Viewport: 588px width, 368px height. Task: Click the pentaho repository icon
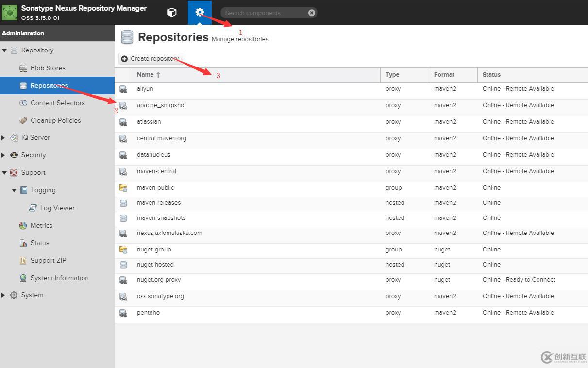(123, 313)
